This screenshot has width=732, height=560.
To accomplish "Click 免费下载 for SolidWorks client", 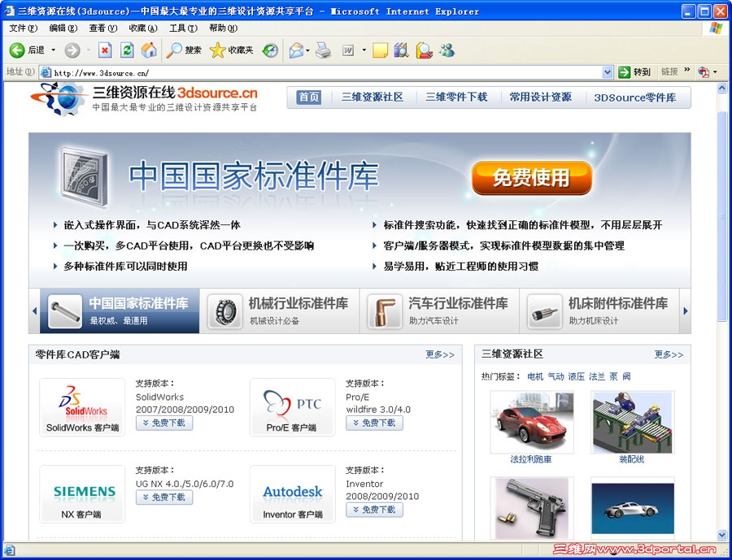I will (x=164, y=423).
